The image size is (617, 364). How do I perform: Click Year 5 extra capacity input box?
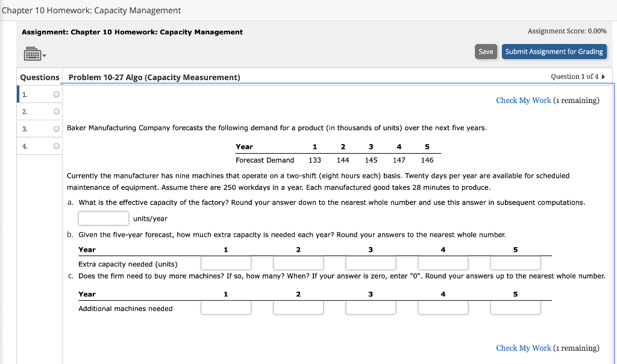[515, 263]
